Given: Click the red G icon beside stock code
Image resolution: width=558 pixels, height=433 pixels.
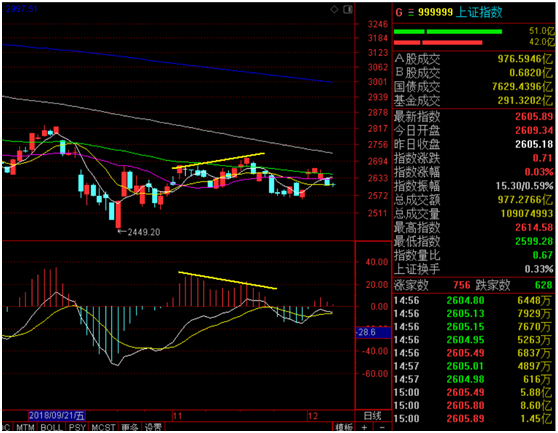Looking at the screenshot, I should point(399,12).
